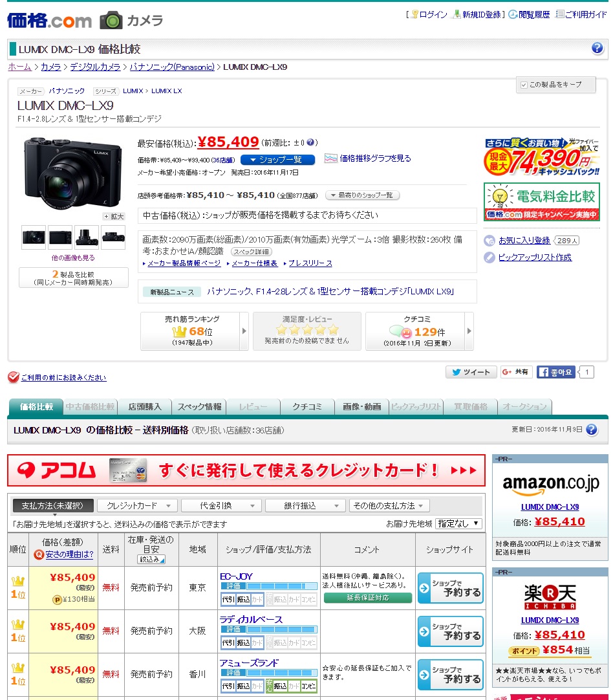
Task: Open the price trend graph icon link
Action: coord(330,159)
